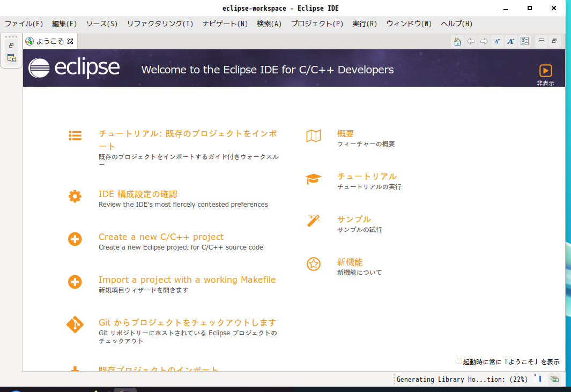Click the "Generating Library Ho...tion: (22%)" status text
The height and width of the screenshot is (392, 571).
click(x=462, y=379)
